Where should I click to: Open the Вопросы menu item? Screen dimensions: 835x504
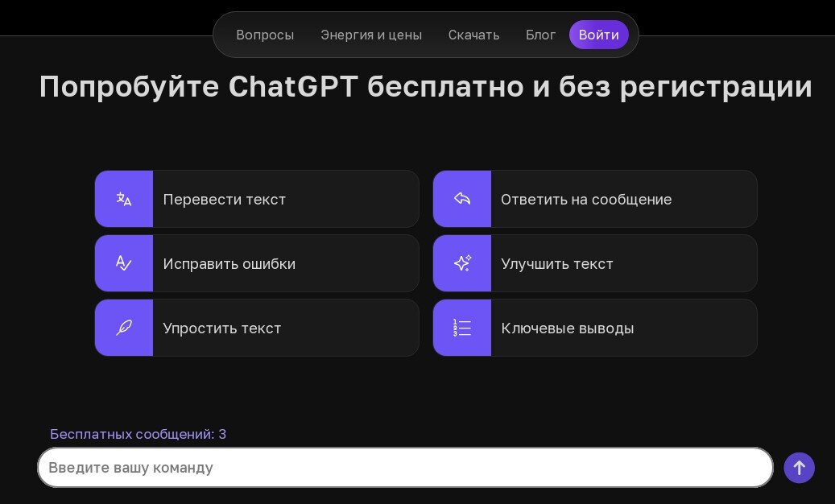coord(265,35)
